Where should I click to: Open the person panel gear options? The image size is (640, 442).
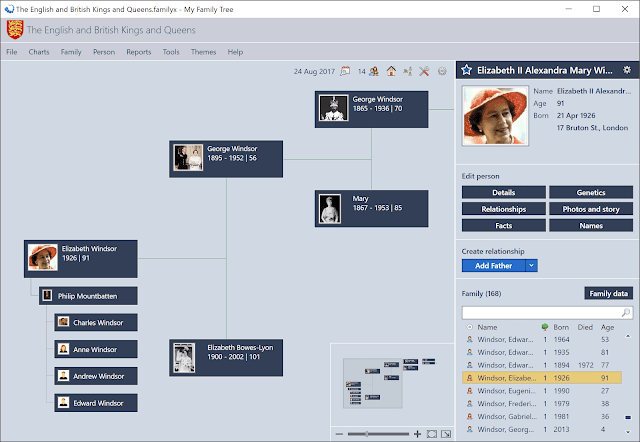click(x=627, y=70)
